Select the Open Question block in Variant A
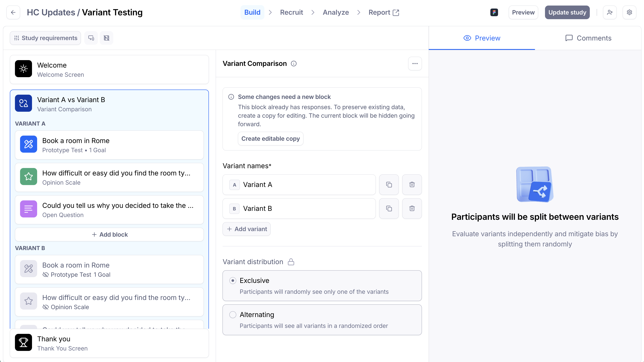The image size is (644, 362). (x=109, y=210)
